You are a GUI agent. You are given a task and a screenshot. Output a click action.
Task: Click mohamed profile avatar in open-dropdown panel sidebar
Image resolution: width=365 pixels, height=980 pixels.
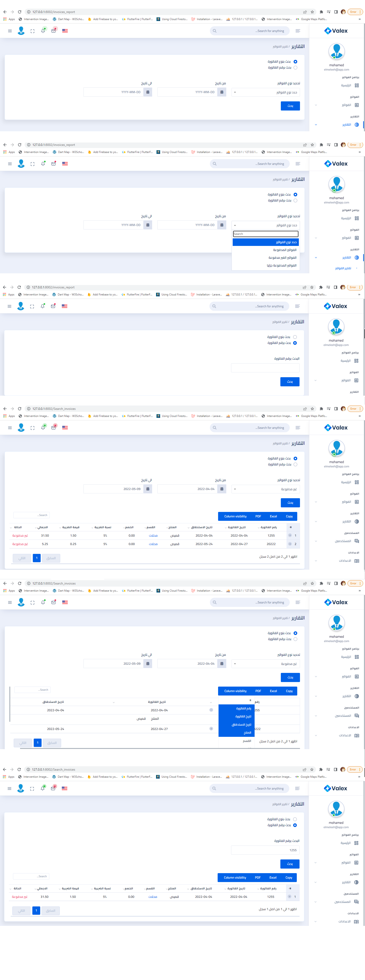336,184
